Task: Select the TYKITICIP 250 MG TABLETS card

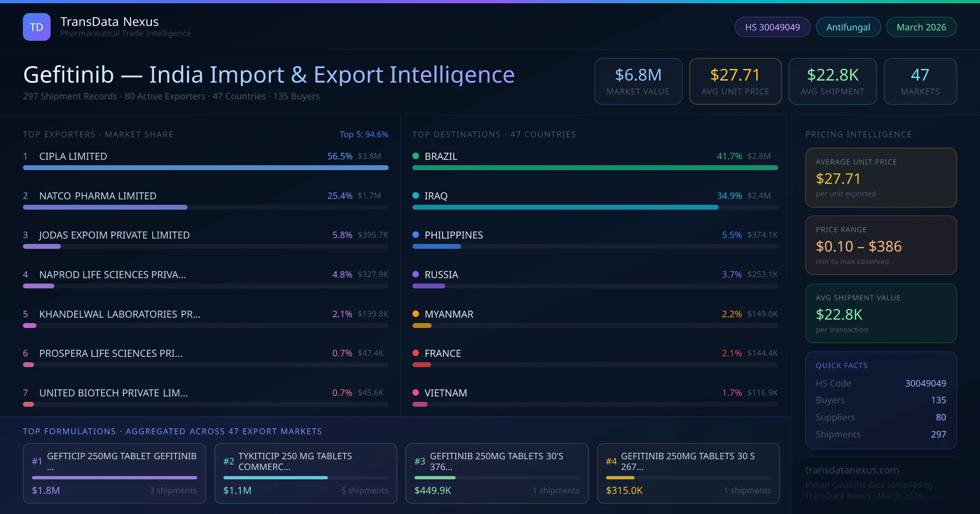Action: pyautogui.click(x=305, y=473)
